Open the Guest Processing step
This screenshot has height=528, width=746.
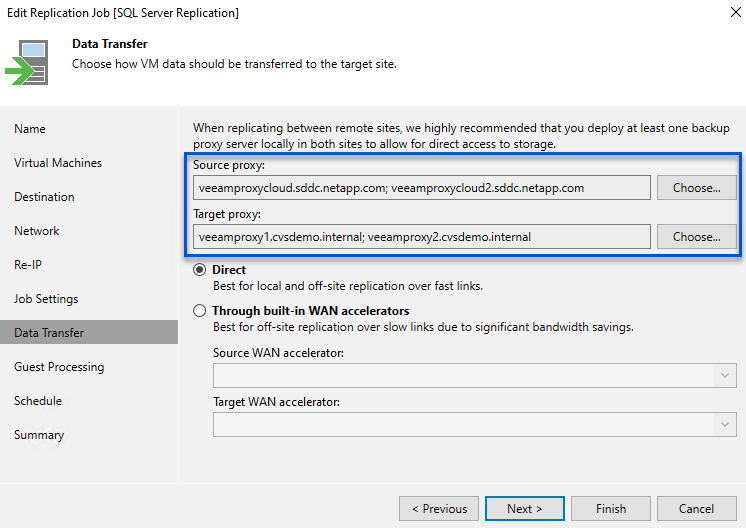(x=59, y=367)
